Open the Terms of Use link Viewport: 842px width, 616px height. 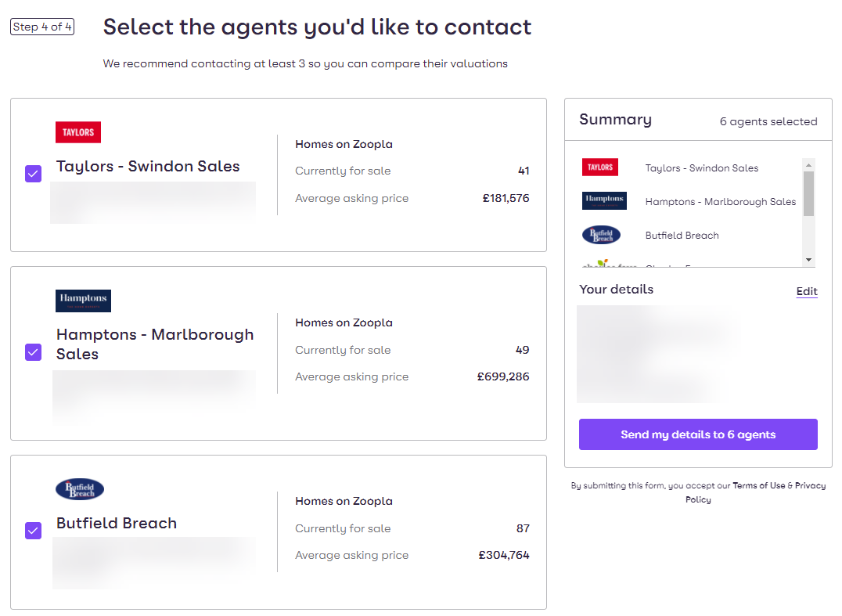click(759, 485)
